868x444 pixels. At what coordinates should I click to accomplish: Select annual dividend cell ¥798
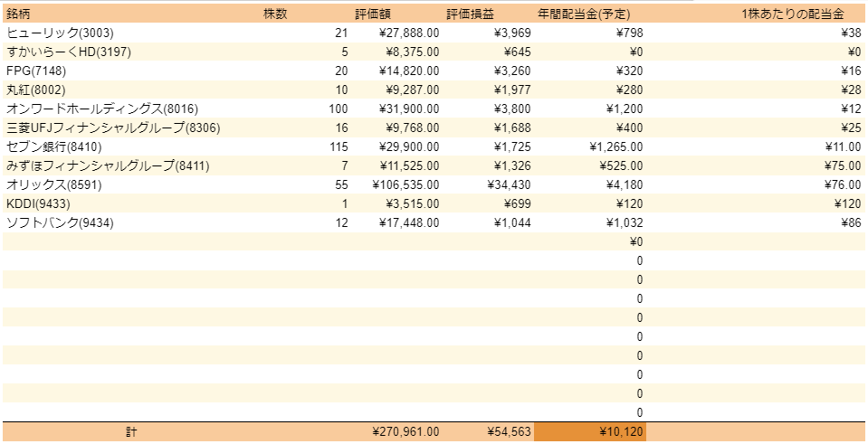(629, 33)
